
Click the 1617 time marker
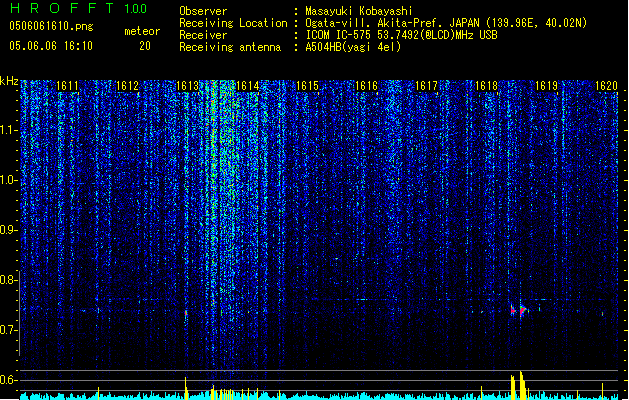426,86
